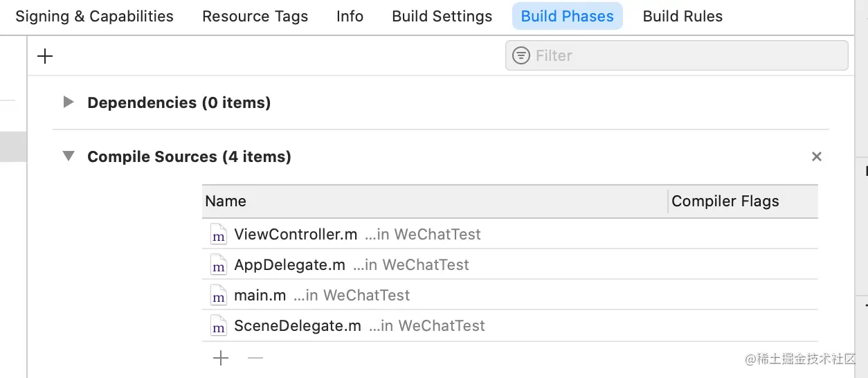Click the add build phase plus icon

(x=45, y=56)
